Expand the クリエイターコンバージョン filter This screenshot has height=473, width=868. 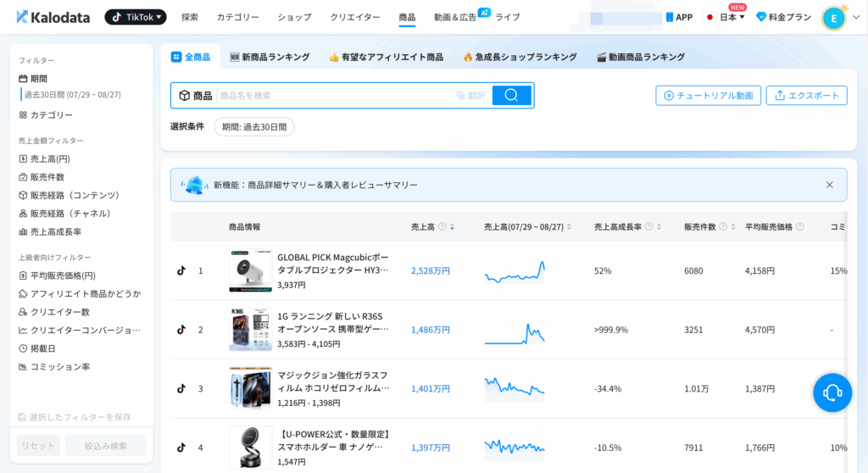pyautogui.click(x=80, y=331)
